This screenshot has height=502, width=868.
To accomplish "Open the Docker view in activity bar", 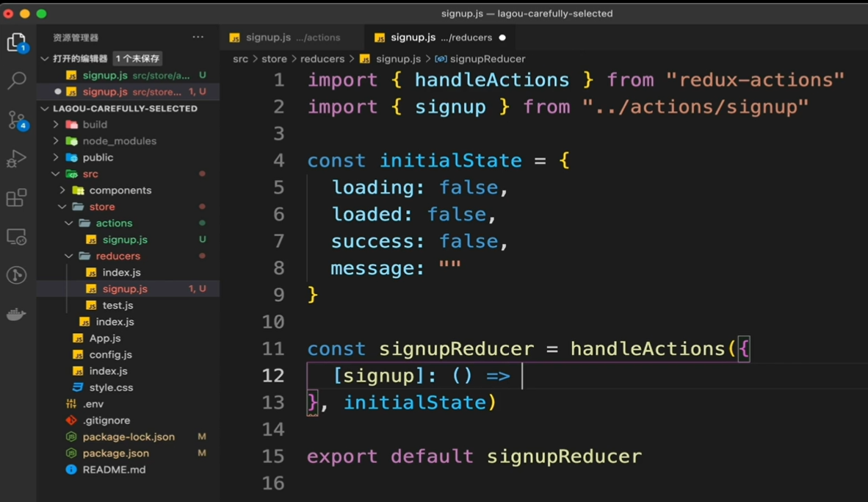I will pos(17,314).
